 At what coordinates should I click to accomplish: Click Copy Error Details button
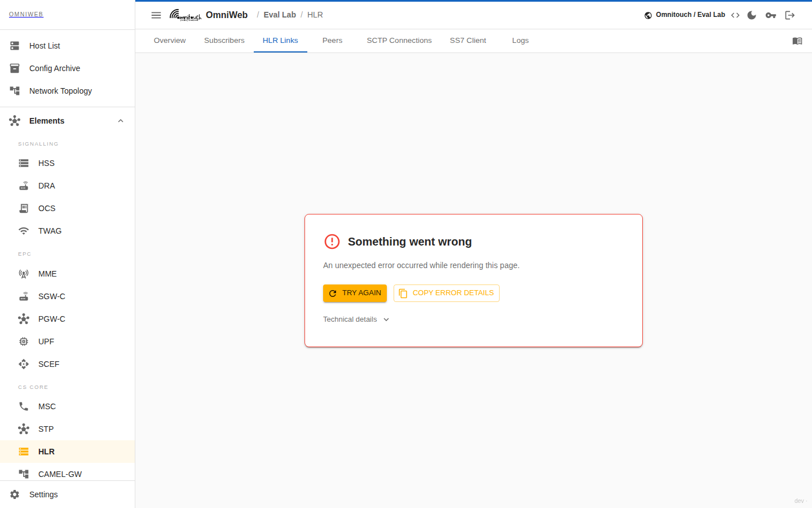pos(447,293)
